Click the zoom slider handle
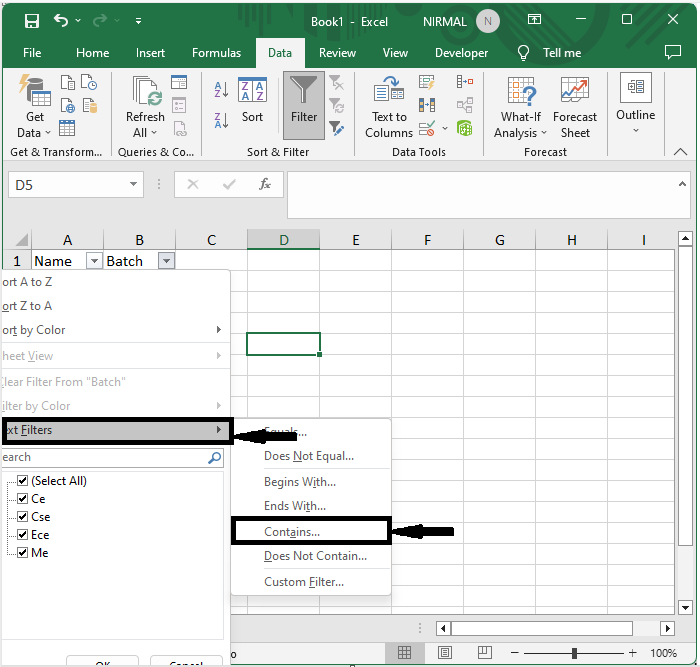The width and height of the screenshot is (700, 667). tap(575, 653)
